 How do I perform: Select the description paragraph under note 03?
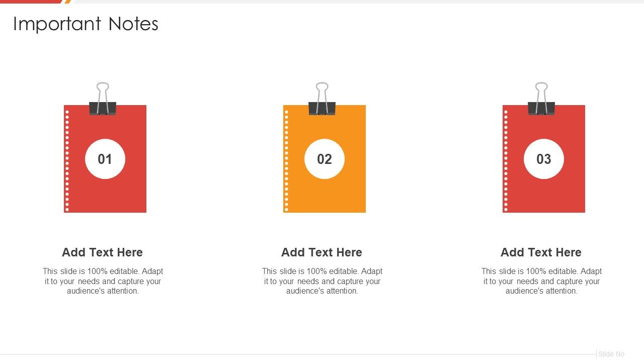pyautogui.click(x=541, y=281)
